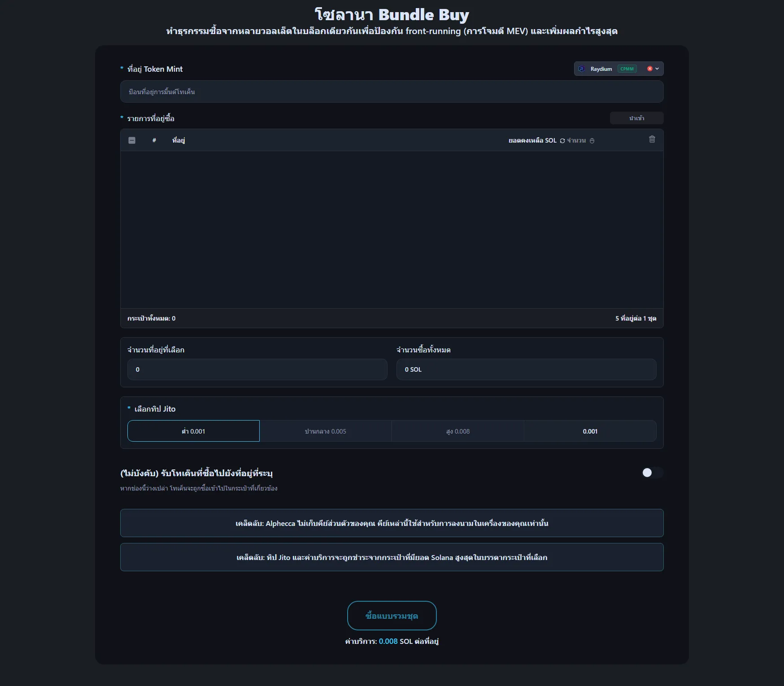Click the total buy amount SOL field
This screenshot has height=686, width=784.
526,369
